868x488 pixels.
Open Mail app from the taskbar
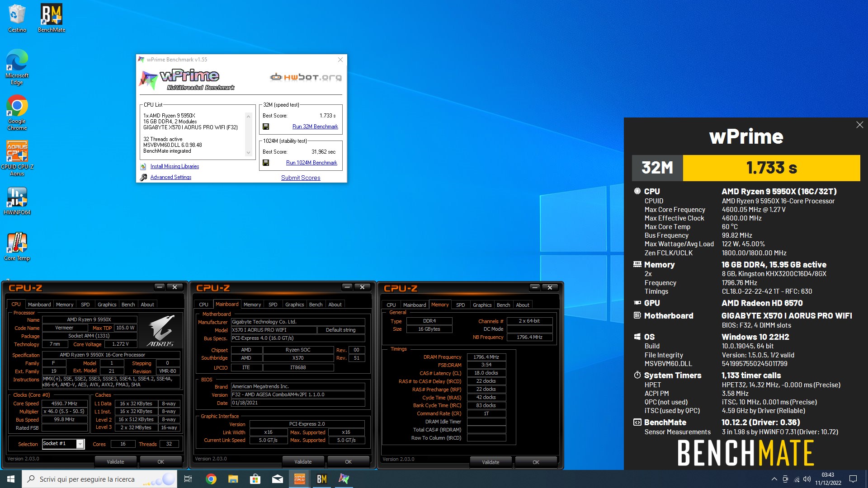point(277,479)
